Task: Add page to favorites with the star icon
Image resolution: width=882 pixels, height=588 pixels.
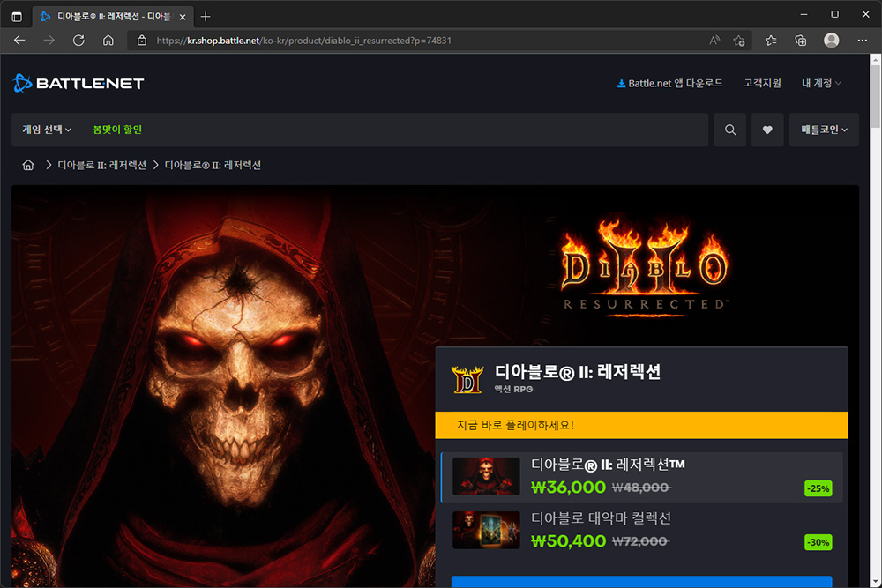Action: coord(738,41)
